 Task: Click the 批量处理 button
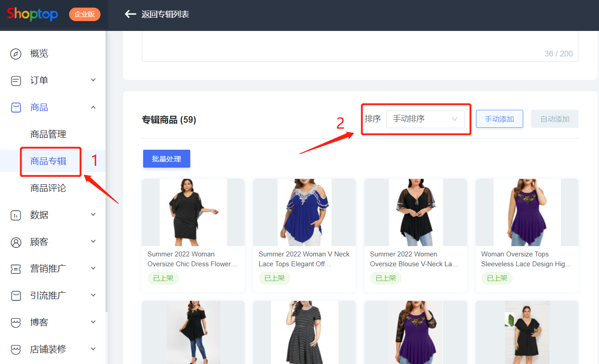coord(166,159)
